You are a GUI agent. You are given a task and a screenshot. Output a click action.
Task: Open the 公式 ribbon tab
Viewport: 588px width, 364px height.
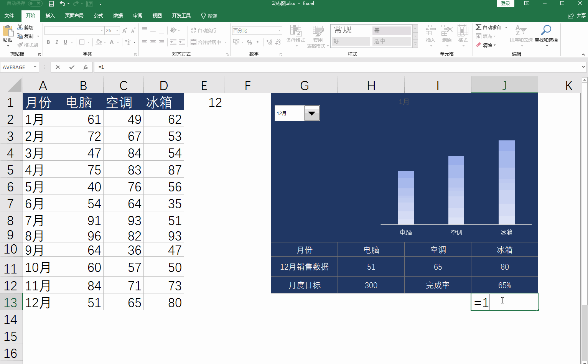point(99,16)
